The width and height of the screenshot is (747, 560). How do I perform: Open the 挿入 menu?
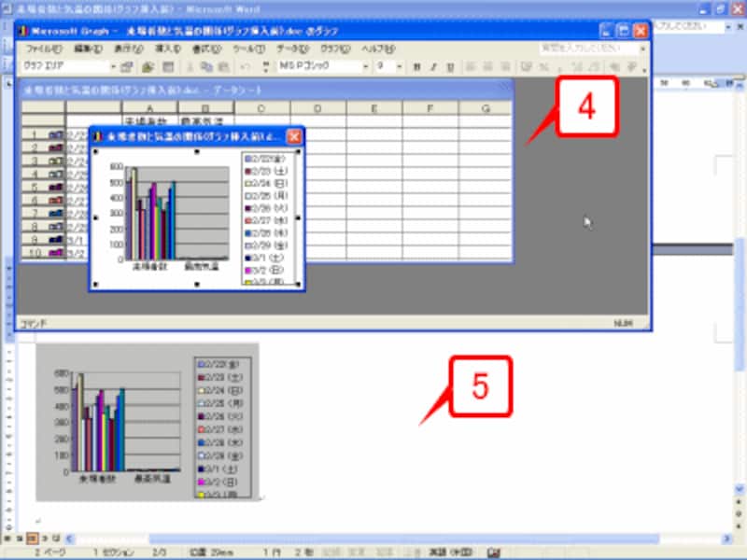click(168, 49)
